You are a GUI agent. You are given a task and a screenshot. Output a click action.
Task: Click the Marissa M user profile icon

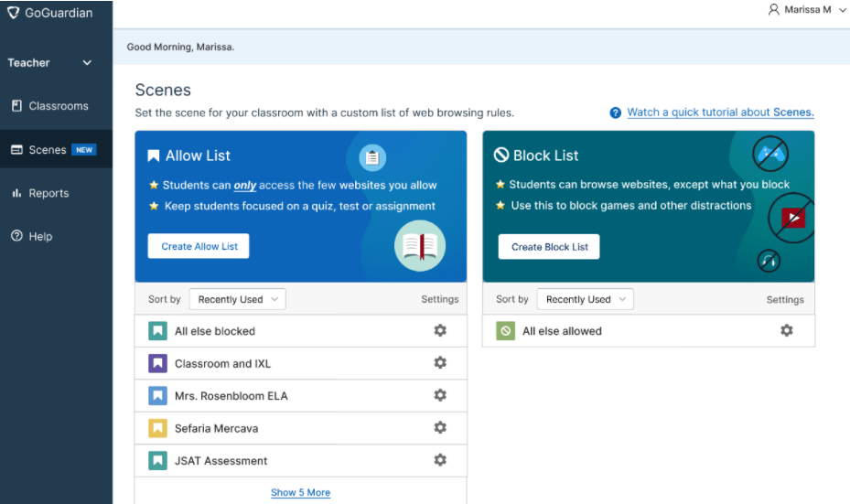click(773, 10)
